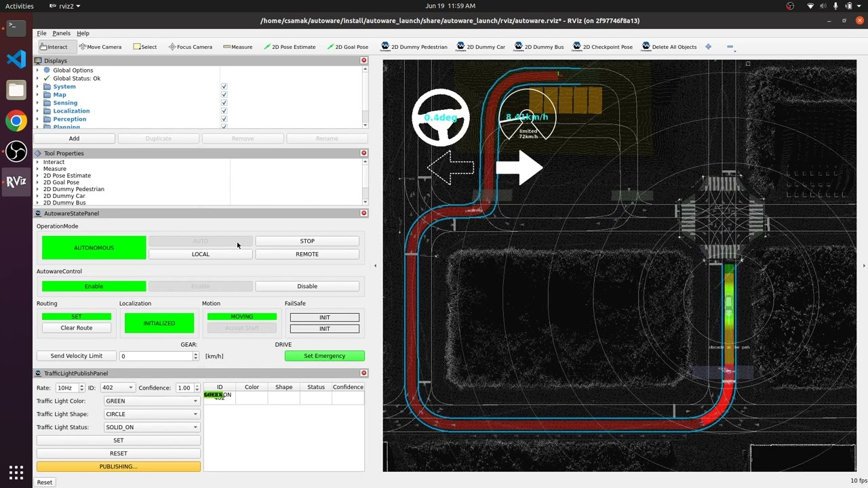Choose the Focus Camera tool
This screenshot has width=868, height=488.
point(190,47)
